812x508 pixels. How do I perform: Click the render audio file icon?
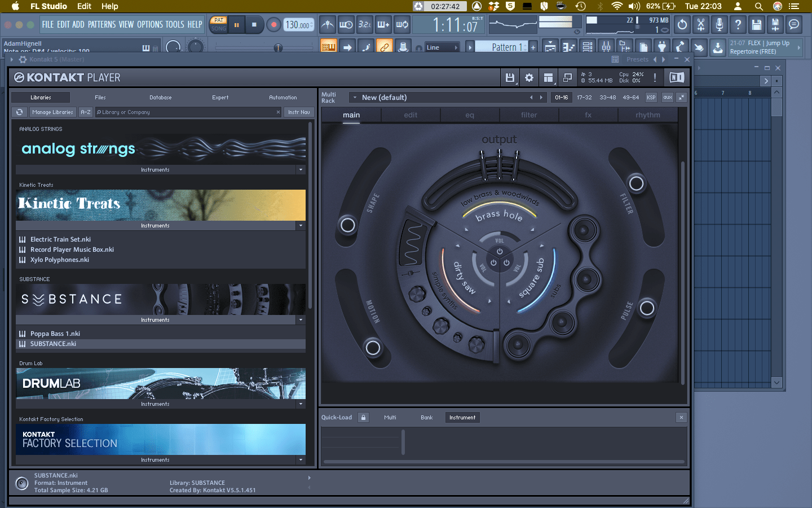tap(775, 24)
